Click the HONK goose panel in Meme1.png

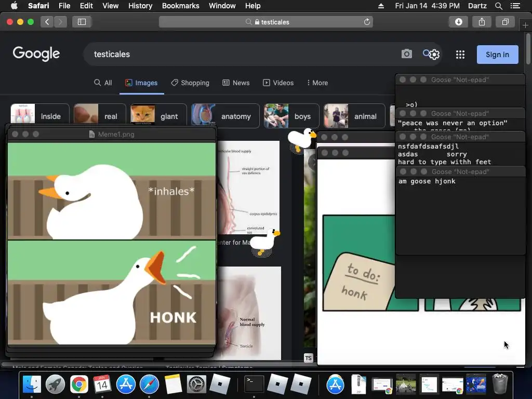click(x=112, y=292)
